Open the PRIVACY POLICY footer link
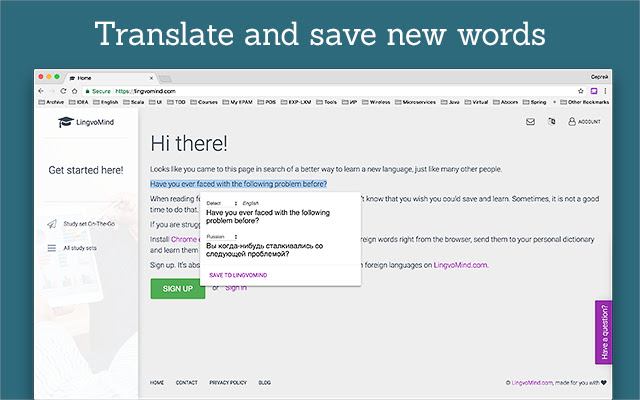 click(x=227, y=382)
